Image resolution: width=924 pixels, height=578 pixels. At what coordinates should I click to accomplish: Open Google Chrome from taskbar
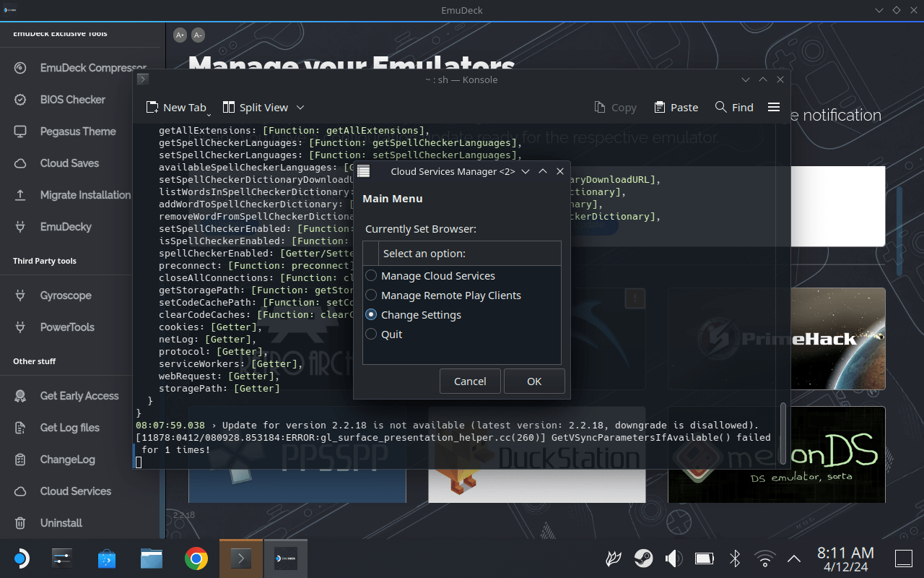click(x=196, y=558)
